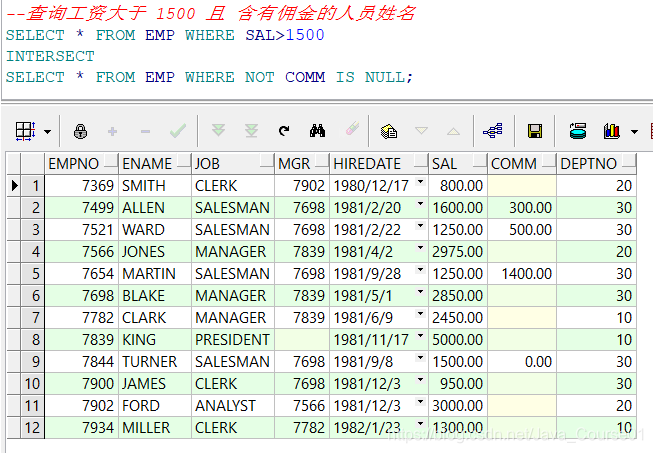Click the ENAME column header
The image size is (653, 453).
155,164
